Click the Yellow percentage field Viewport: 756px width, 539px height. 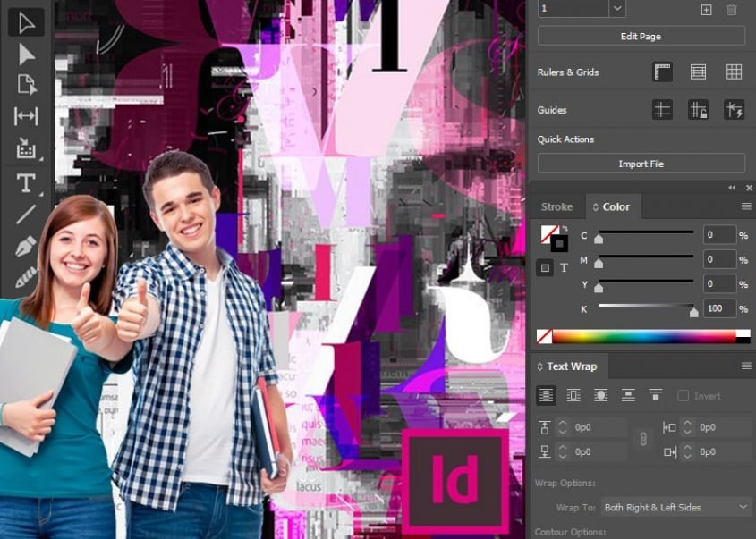[719, 284]
